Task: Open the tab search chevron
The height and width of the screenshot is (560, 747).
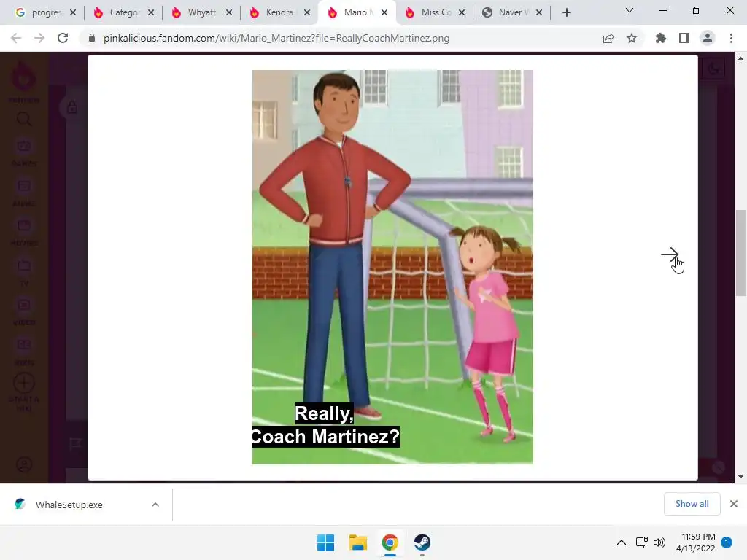Action: point(630,10)
